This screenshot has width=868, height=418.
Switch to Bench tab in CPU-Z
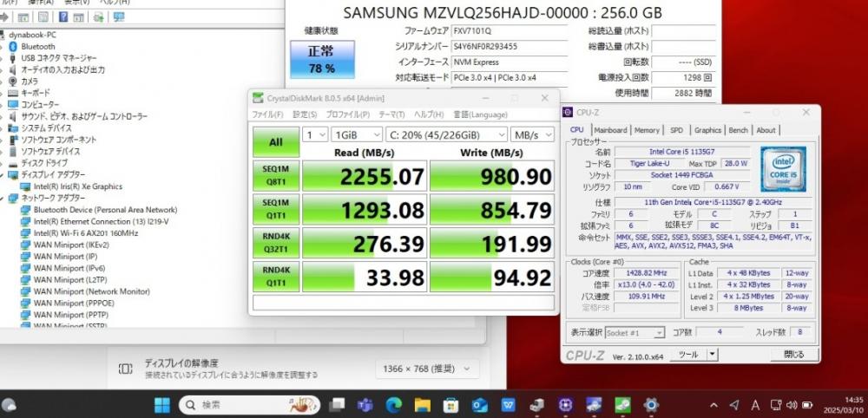(x=738, y=130)
